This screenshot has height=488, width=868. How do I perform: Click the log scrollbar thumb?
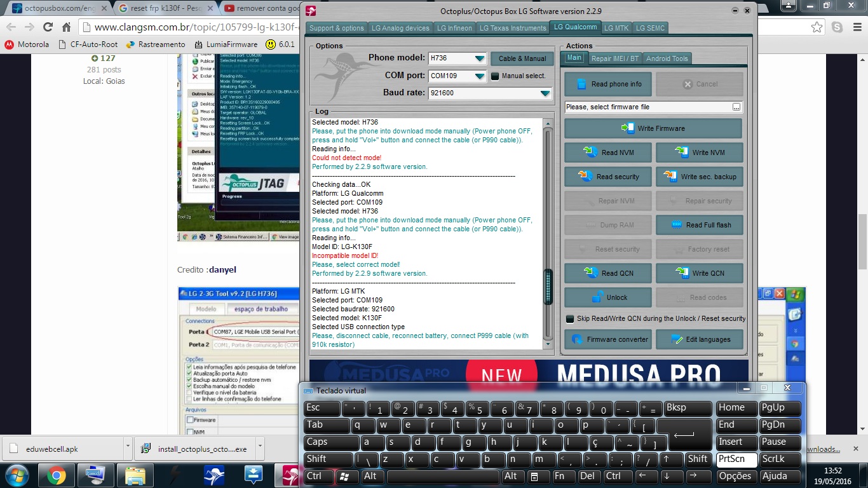(x=548, y=287)
